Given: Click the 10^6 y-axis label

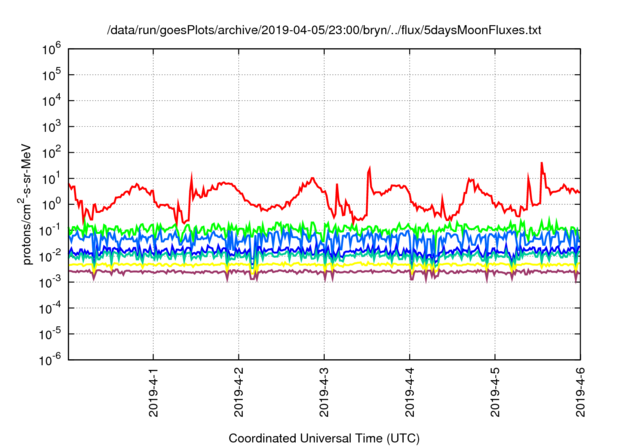Looking at the screenshot, I should (51, 50).
